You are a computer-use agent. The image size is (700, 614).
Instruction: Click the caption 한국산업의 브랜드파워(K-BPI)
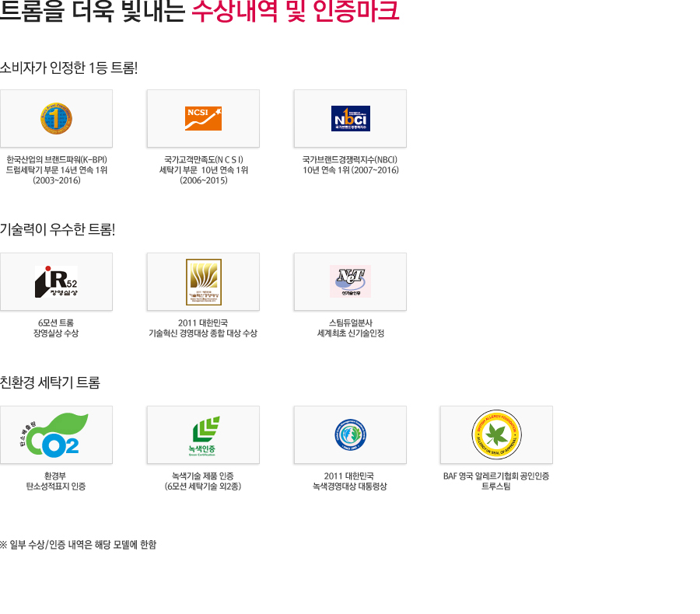(57, 159)
